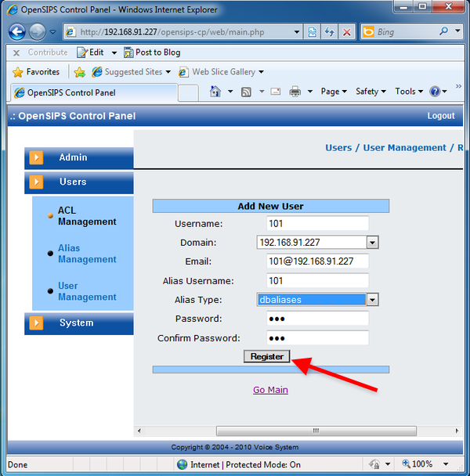This screenshot has width=470, height=476.
Task: Click the Home icon in command bar
Action: click(215, 92)
